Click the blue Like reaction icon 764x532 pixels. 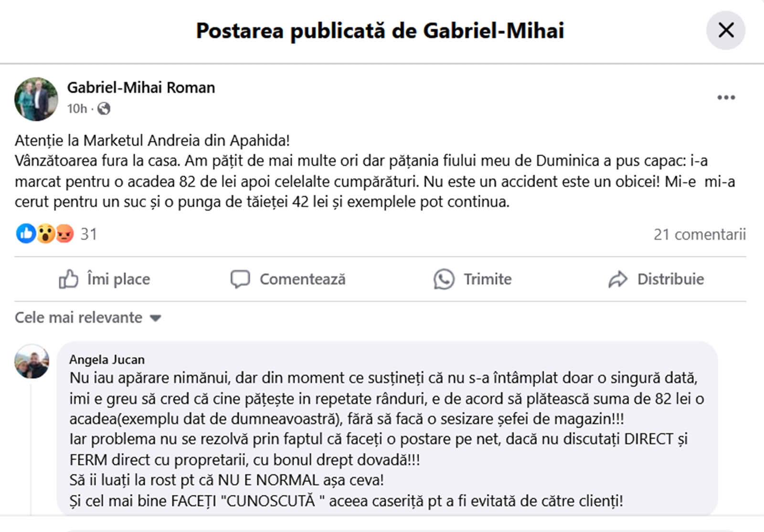[x=26, y=234]
